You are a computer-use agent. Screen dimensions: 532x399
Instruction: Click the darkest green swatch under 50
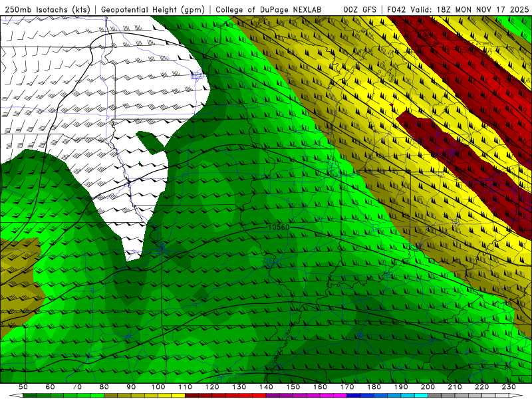click(29, 396)
